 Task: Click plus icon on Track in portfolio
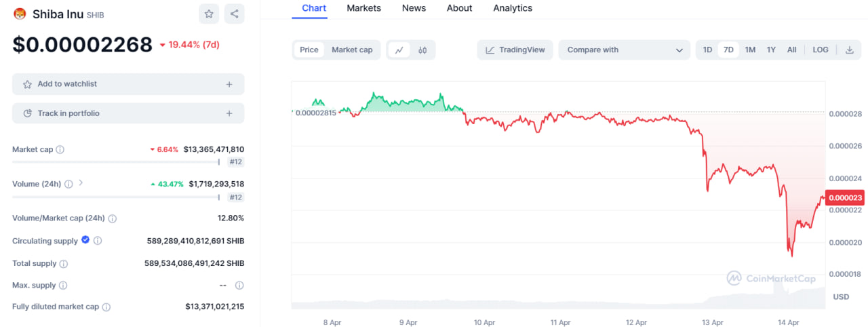coord(229,113)
